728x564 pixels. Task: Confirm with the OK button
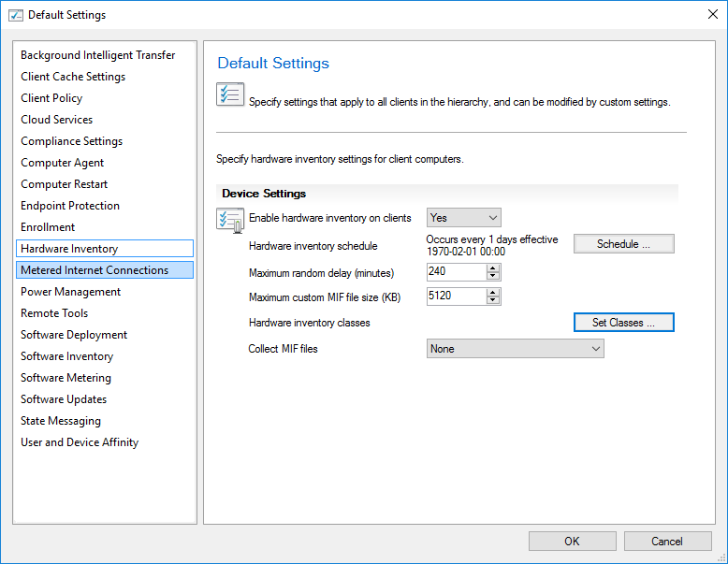tap(572, 542)
